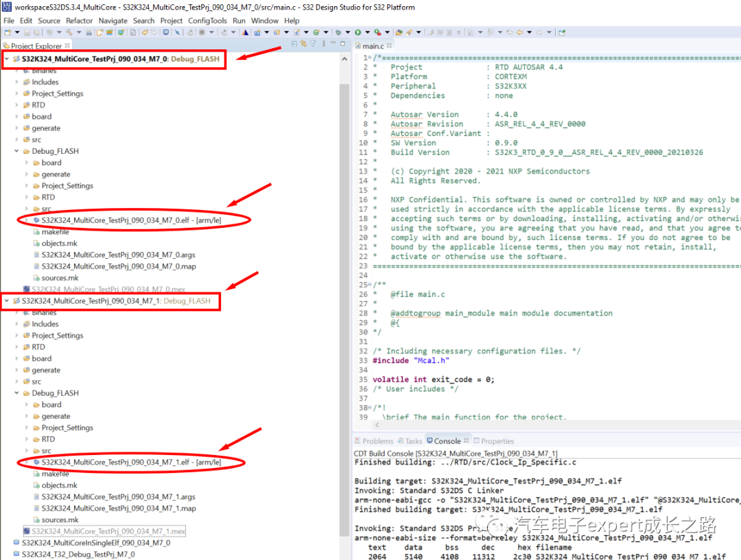
Task: Open dropdown arrow next to Build hammer
Action: click(x=78, y=33)
